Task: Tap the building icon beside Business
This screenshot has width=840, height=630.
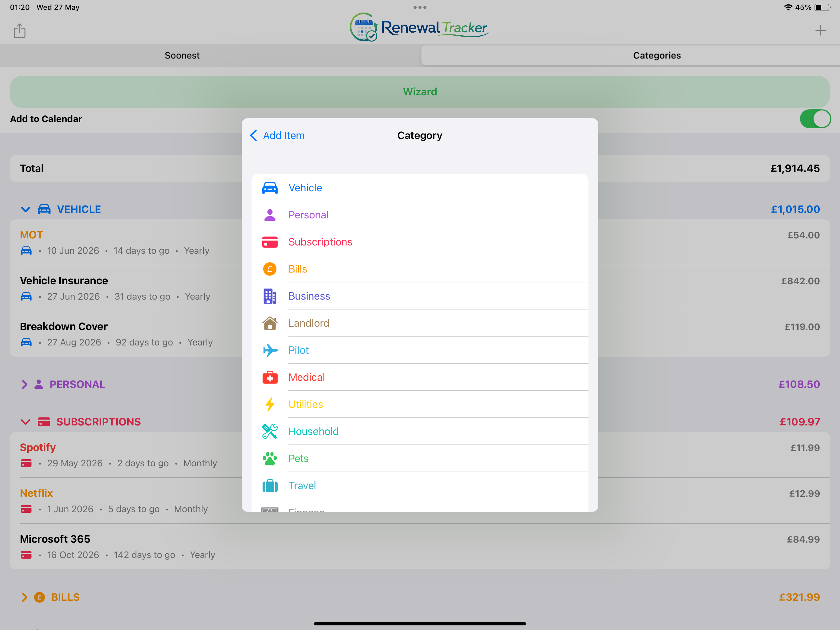Action: (x=270, y=296)
